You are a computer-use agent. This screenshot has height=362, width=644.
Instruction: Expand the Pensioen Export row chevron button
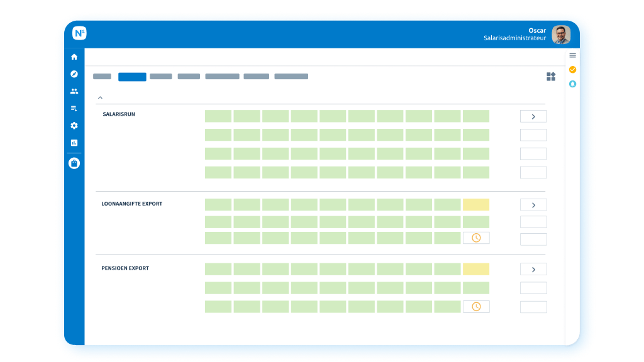533,268
